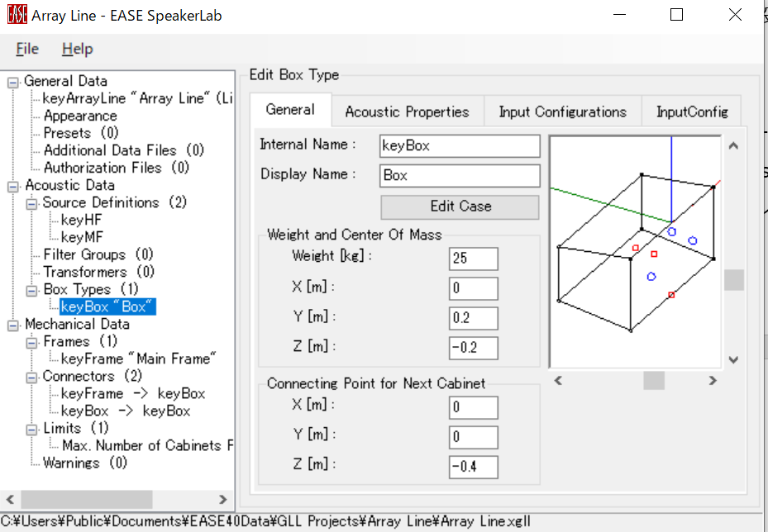Select keyFrame "Main Frame" item
The width and height of the screenshot is (768, 532).
pyautogui.click(x=139, y=359)
